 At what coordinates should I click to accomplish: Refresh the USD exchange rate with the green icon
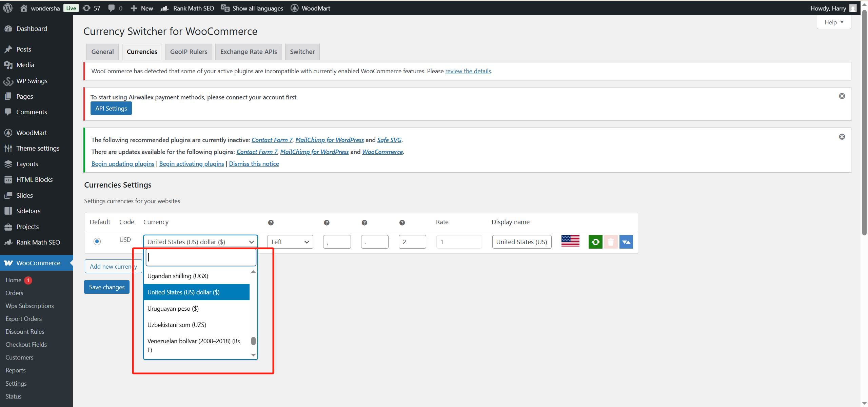pos(595,241)
